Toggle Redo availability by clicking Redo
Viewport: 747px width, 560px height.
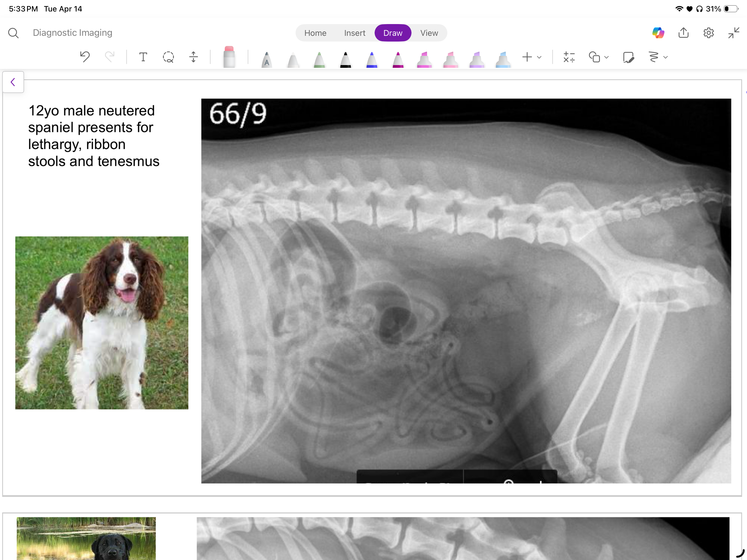[110, 57]
